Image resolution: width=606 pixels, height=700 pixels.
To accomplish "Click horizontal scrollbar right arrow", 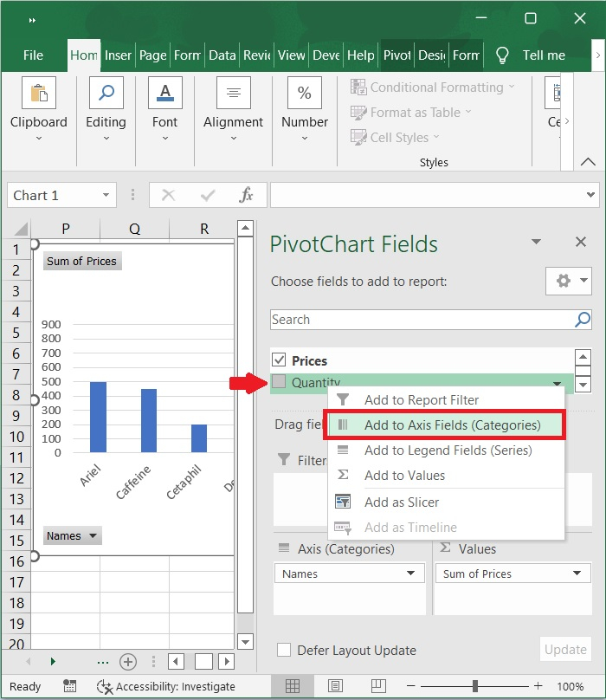I will 227,662.
